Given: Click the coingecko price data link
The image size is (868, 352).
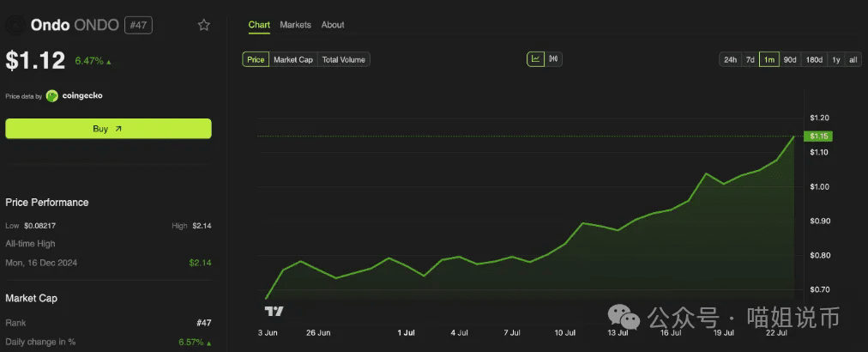Looking at the screenshot, I should 75,96.
